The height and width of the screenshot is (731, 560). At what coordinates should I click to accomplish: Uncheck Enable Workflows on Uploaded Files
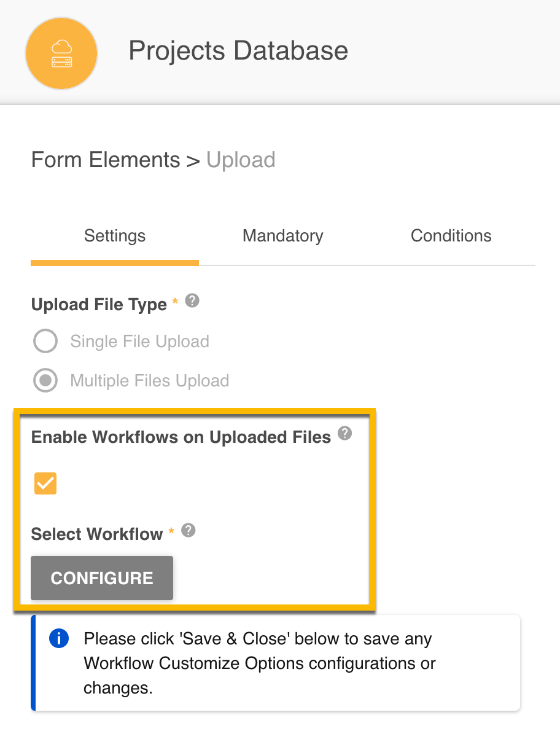(45, 483)
